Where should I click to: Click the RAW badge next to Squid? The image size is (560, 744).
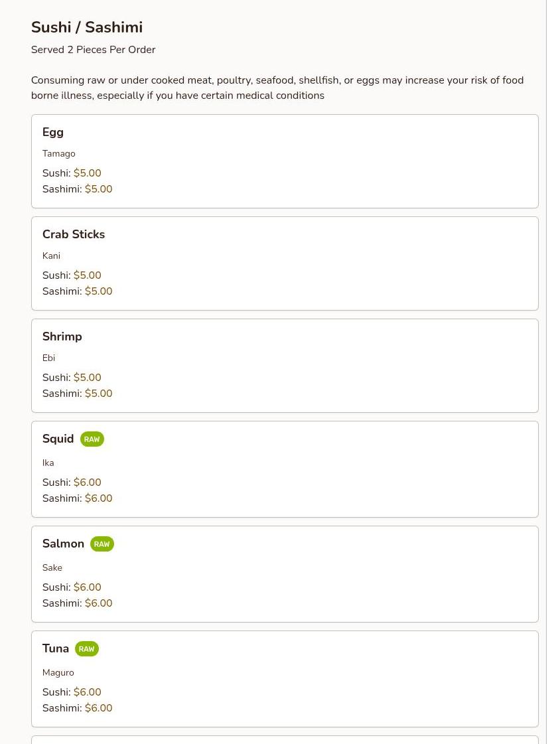click(x=92, y=439)
